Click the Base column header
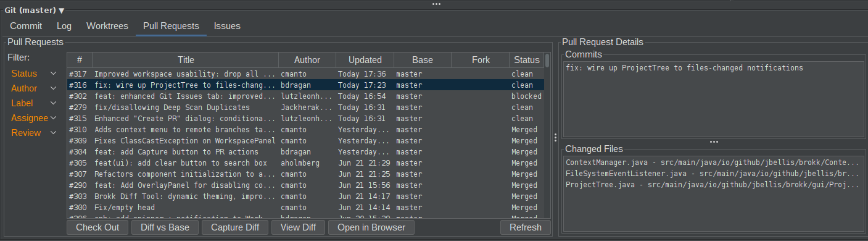The image size is (868, 241). click(423, 60)
